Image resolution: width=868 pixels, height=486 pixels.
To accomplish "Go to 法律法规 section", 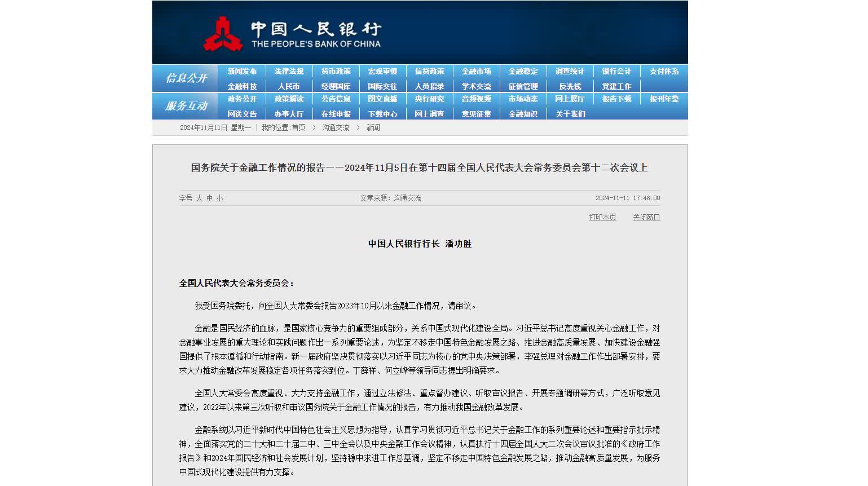I will click(289, 72).
